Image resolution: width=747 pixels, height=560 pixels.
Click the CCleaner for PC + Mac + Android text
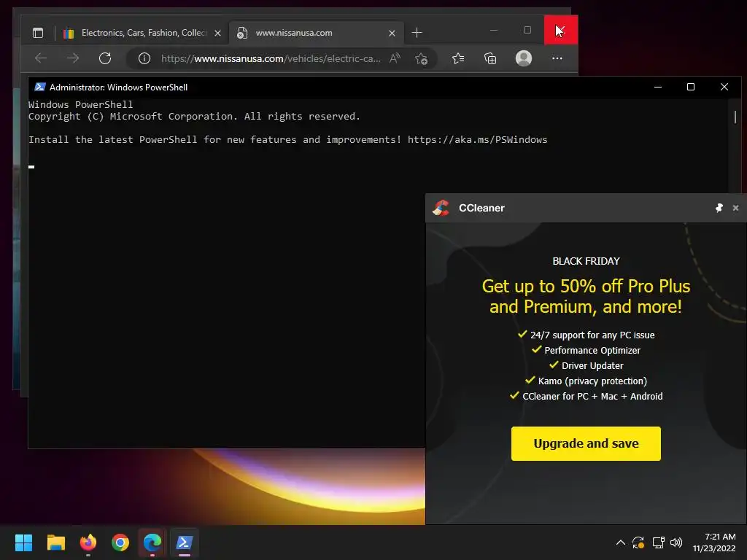coord(592,396)
